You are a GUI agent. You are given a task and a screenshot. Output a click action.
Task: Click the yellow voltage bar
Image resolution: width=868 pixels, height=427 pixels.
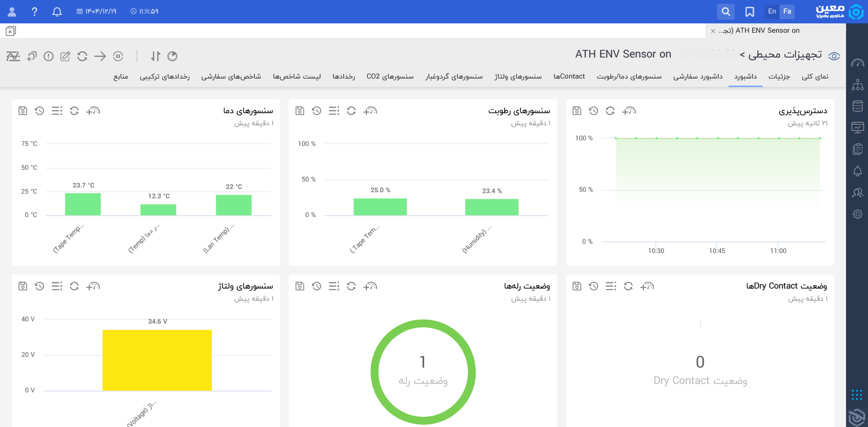(157, 360)
